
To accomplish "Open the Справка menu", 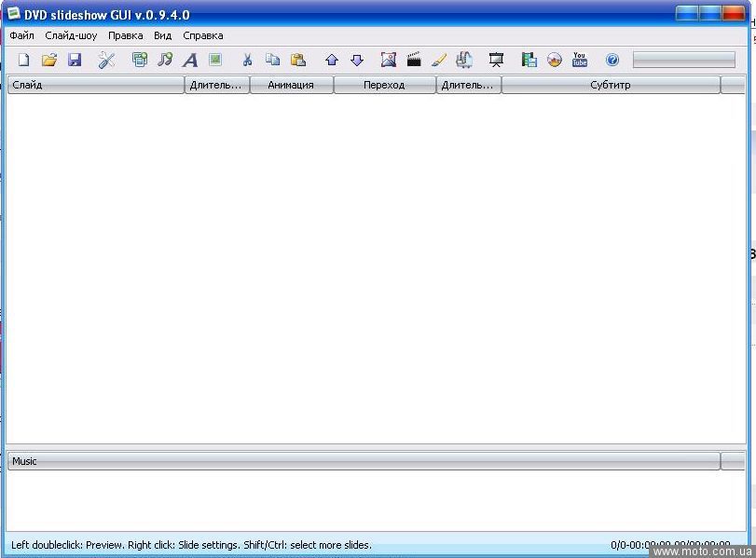I will tap(203, 35).
